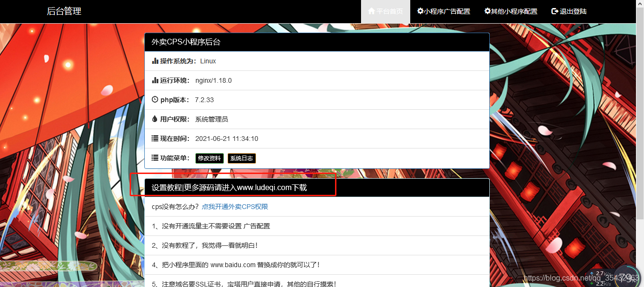The width and height of the screenshot is (644, 287).
Task: Open 小程序广告配置 menu item
Action: click(444, 11)
